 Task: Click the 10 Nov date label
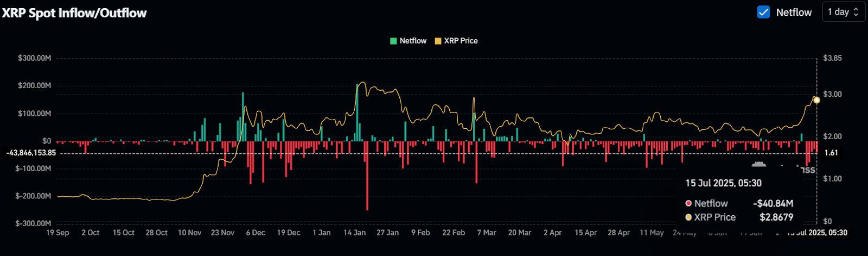[190, 233]
